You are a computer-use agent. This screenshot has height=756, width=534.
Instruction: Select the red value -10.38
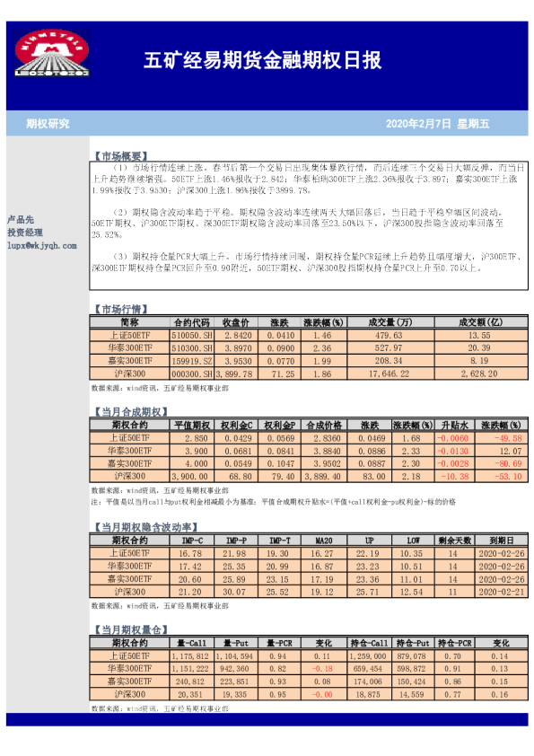(x=454, y=477)
